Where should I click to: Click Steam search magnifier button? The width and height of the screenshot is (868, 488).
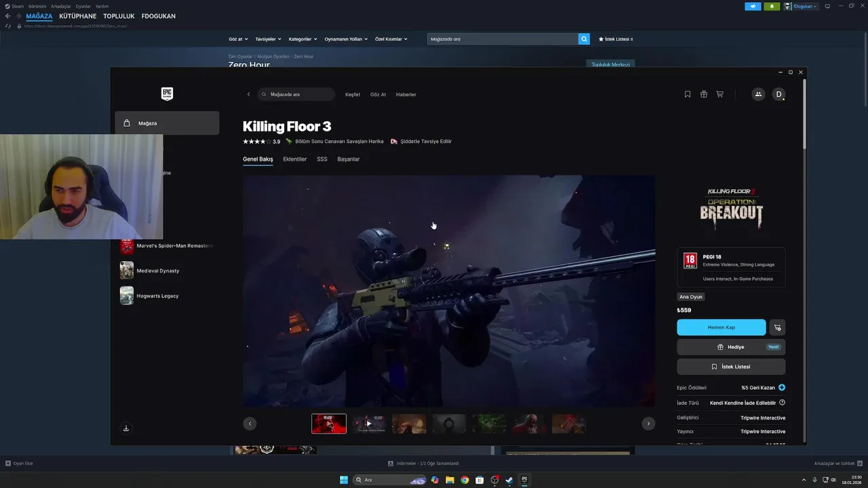(584, 39)
